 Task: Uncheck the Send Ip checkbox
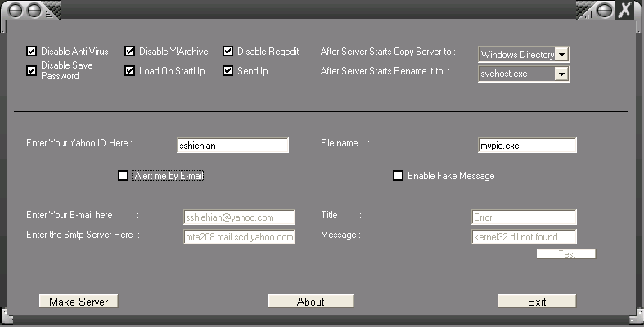[x=228, y=71]
